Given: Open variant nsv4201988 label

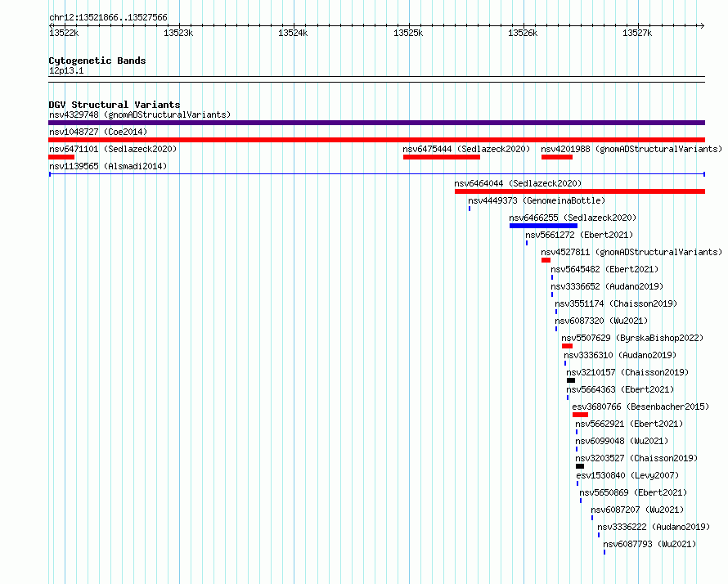Looking at the screenshot, I should pyautogui.click(x=631, y=149).
